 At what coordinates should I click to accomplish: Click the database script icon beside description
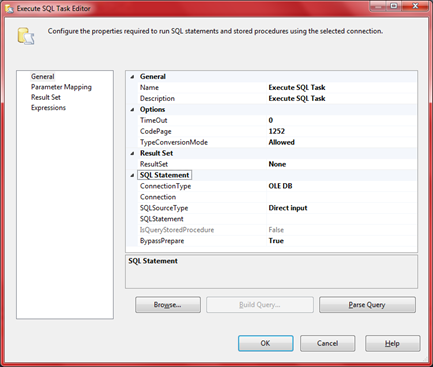(26, 36)
